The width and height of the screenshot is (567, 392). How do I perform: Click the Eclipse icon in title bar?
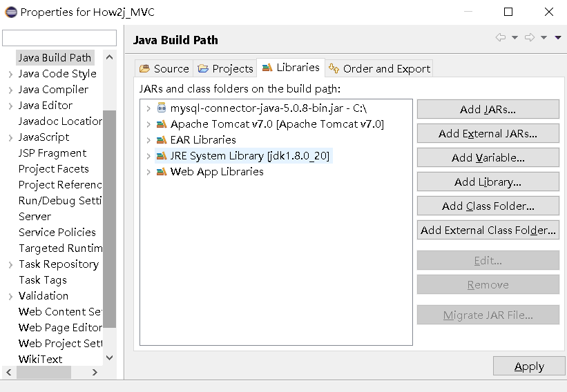pos(11,12)
